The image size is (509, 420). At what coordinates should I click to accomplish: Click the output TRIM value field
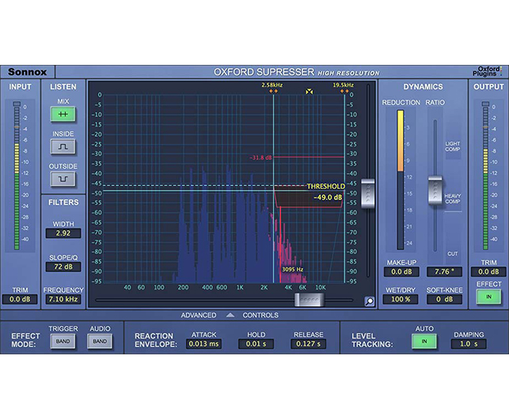pos(488,272)
